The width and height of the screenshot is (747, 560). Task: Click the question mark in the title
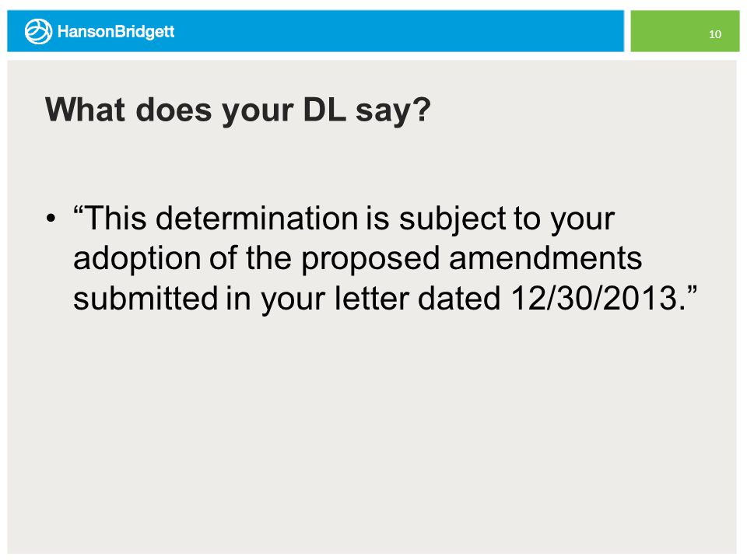coord(422,110)
